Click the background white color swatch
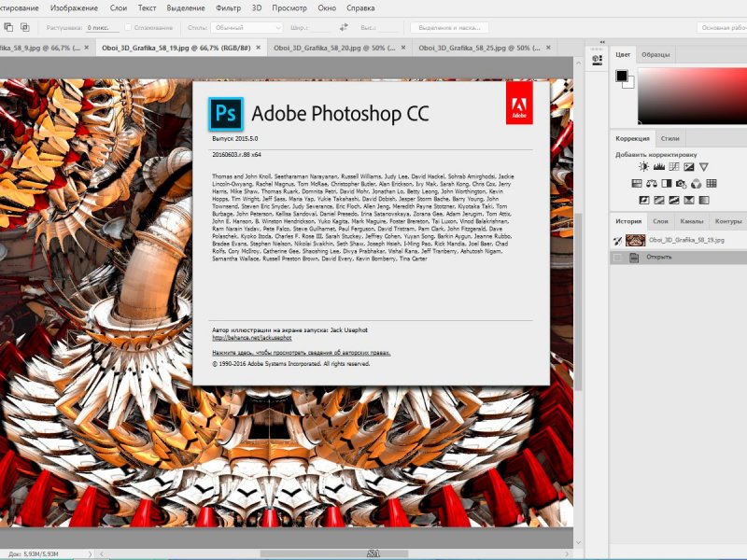Image resolution: width=747 pixels, height=560 pixels. [630, 85]
